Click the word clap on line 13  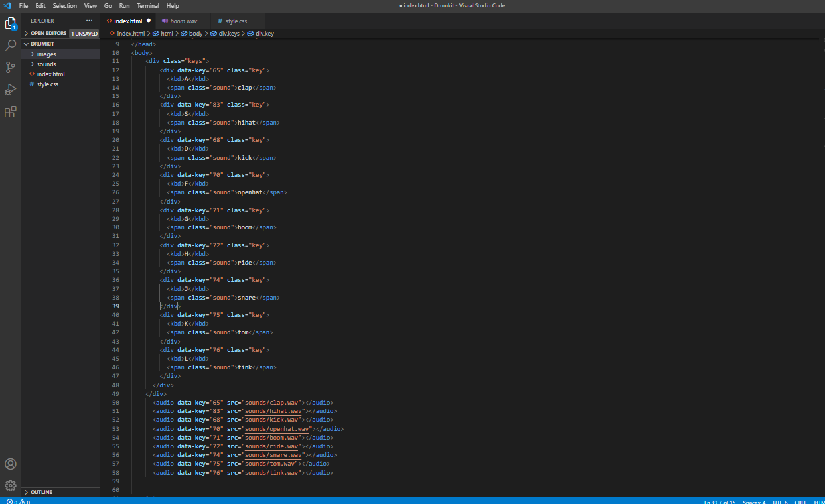[x=244, y=88]
